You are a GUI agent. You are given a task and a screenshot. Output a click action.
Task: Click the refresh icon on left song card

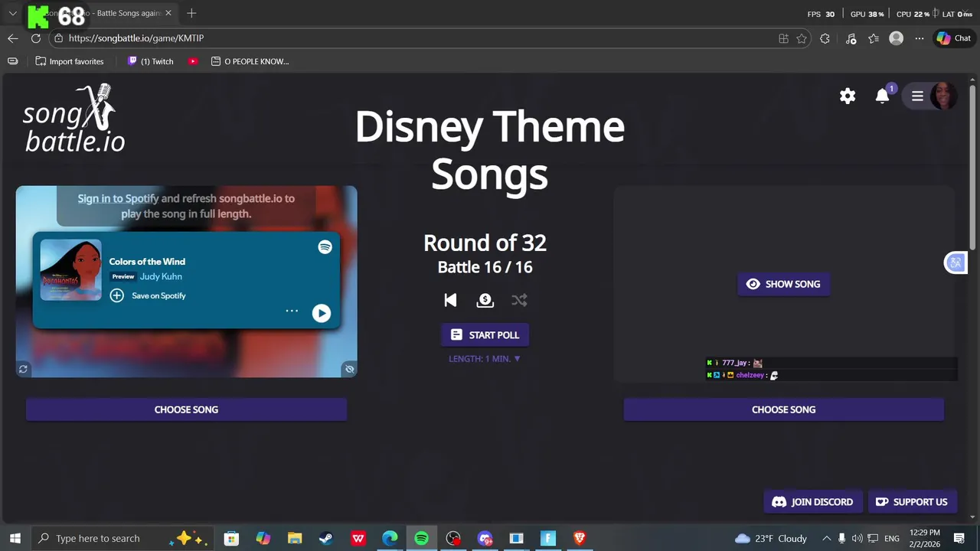[x=23, y=369]
